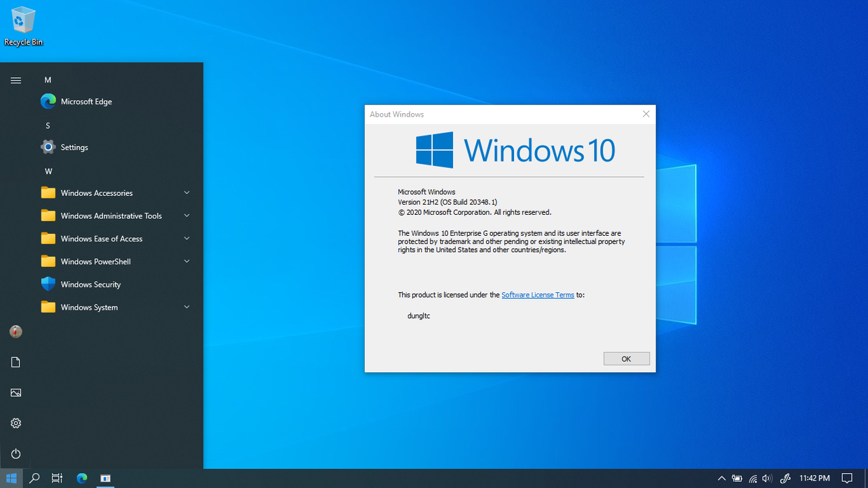Open the Action Center notifications icon

point(847,479)
